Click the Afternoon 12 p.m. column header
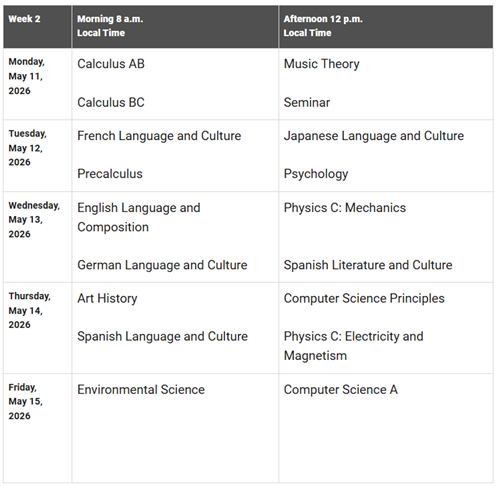The width and height of the screenshot is (500, 487). [323, 26]
